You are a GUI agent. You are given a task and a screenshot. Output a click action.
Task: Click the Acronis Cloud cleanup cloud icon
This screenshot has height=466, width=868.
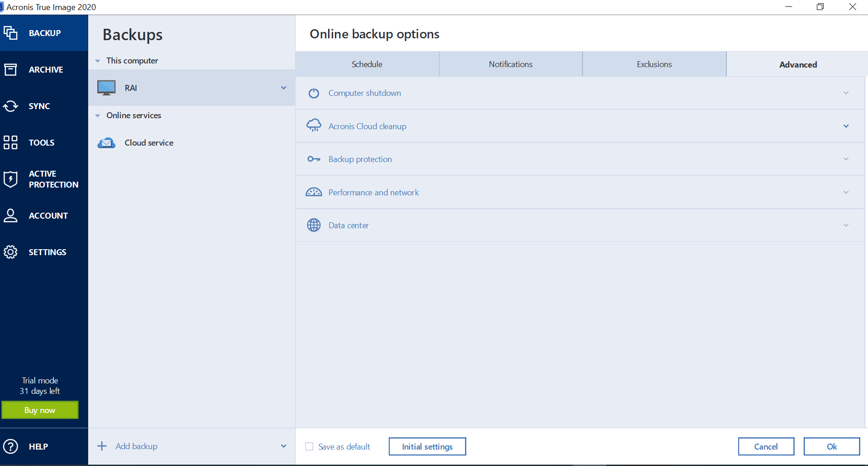(x=314, y=126)
